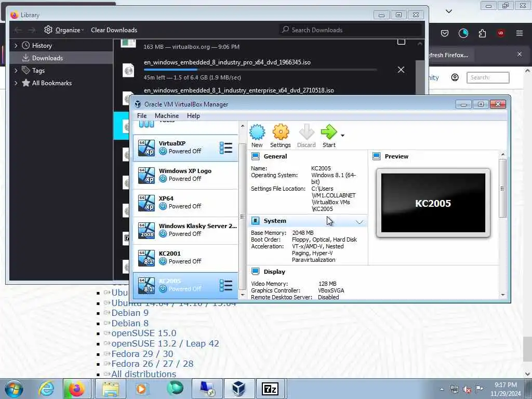Click the Tags label icon
532x399 pixels.
(x=26, y=70)
